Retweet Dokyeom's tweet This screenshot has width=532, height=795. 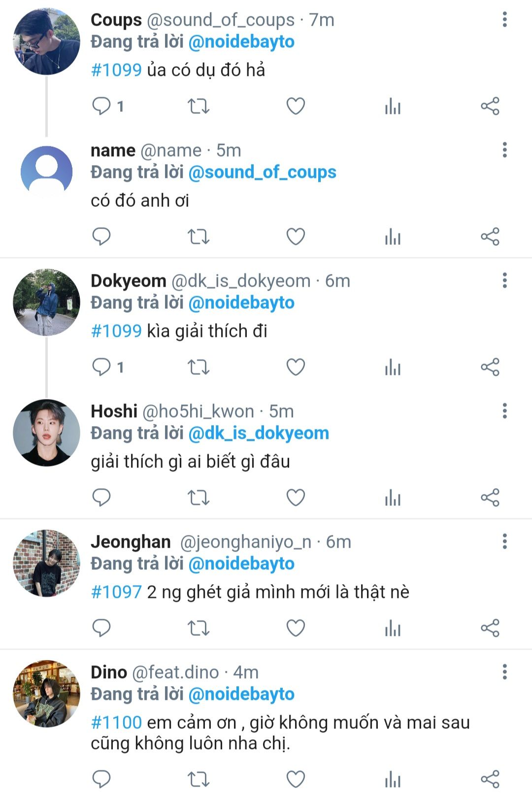coord(199,367)
